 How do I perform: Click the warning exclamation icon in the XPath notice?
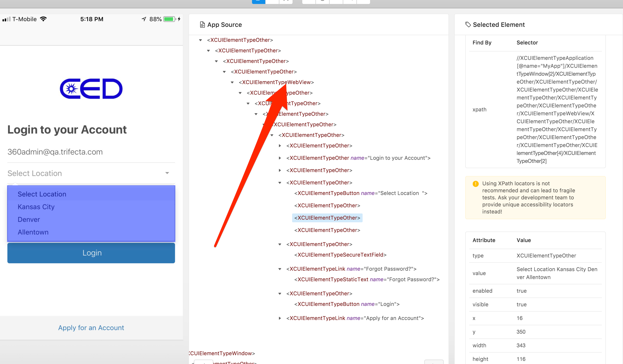coord(475,184)
